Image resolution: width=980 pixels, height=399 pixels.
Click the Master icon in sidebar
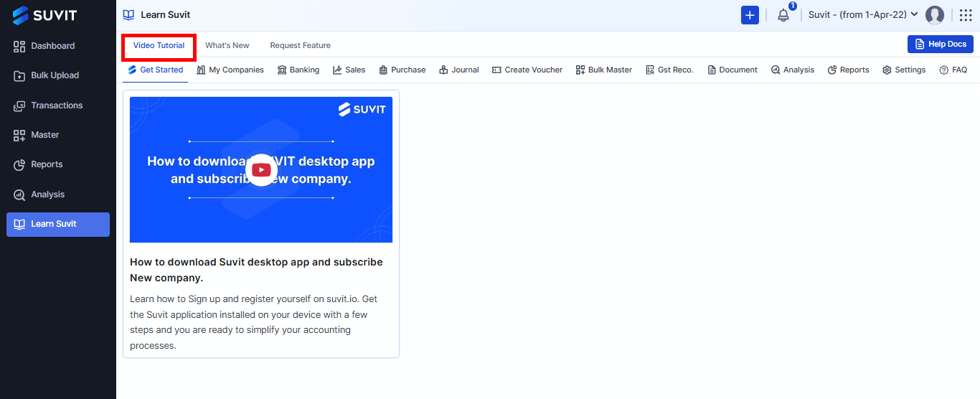pos(19,135)
